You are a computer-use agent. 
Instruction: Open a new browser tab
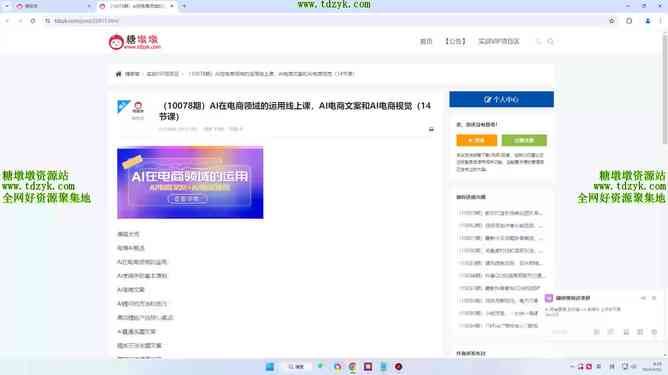[184, 6]
